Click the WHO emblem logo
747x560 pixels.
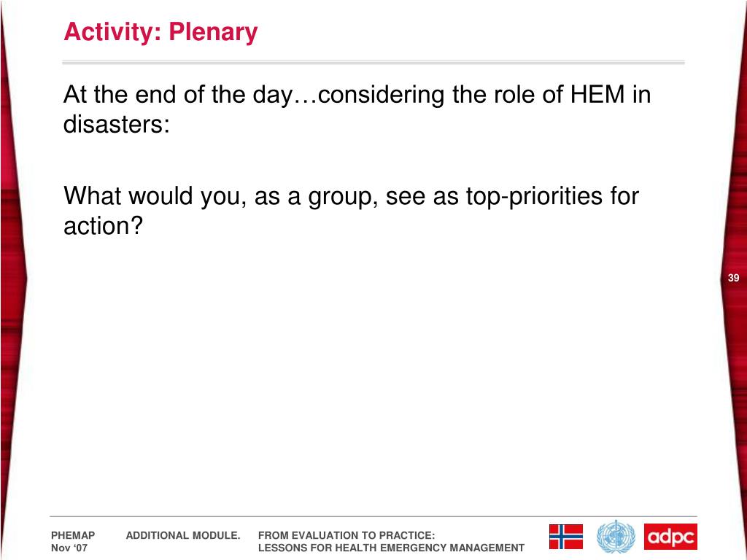[x=616, y=537]
